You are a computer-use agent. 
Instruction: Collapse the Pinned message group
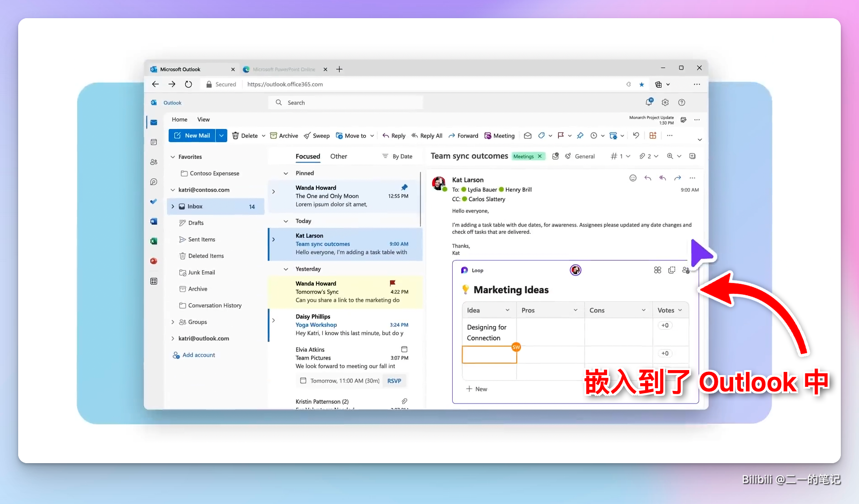pos(286,173)
